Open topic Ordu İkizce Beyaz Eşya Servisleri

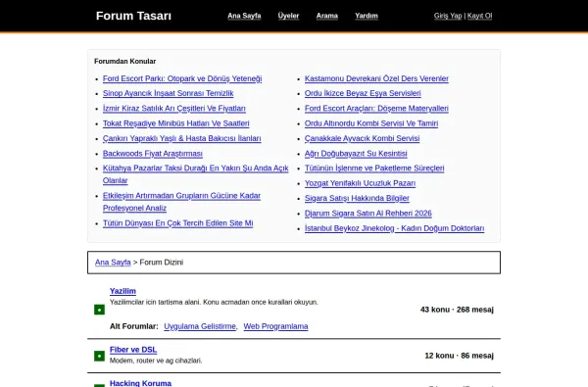pyautogui.click(x=363, y=93)
